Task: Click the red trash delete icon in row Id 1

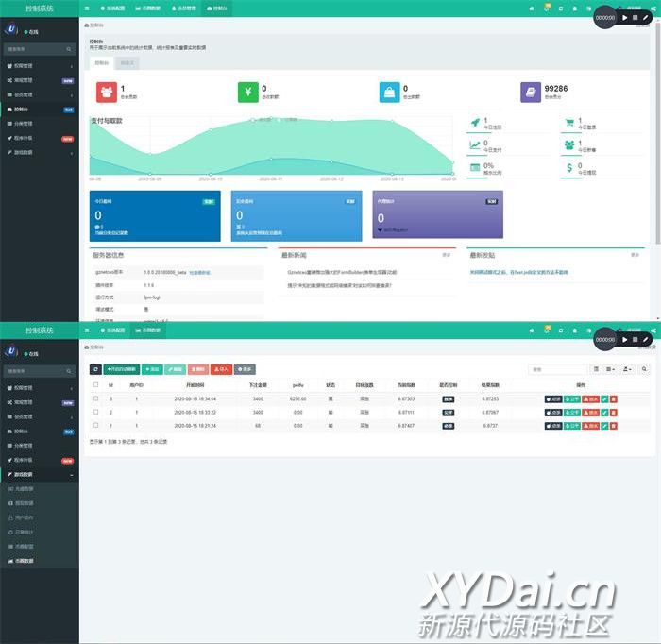Action: (x=614, y=426)
